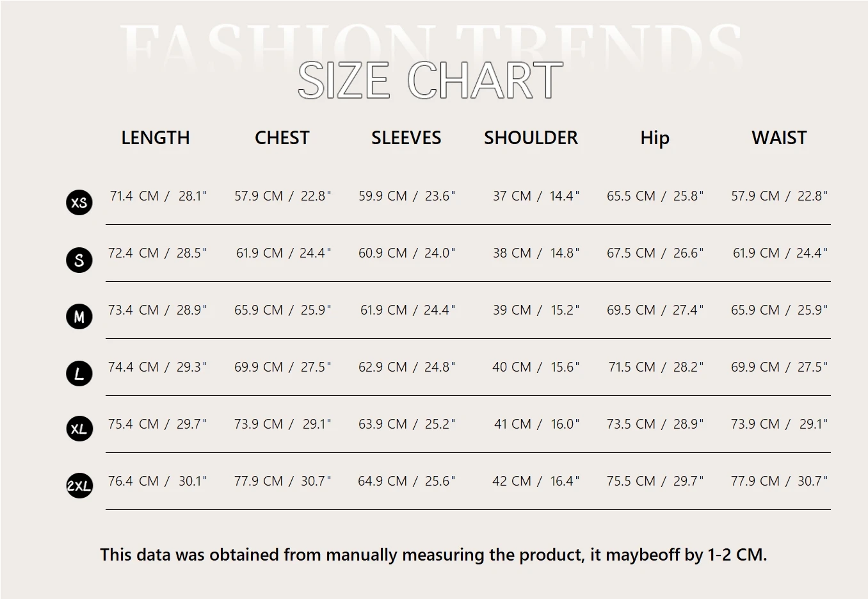The height and width of the screenshot is (599, 868).
Task: Select the S size badge icon
Action: 79,260
